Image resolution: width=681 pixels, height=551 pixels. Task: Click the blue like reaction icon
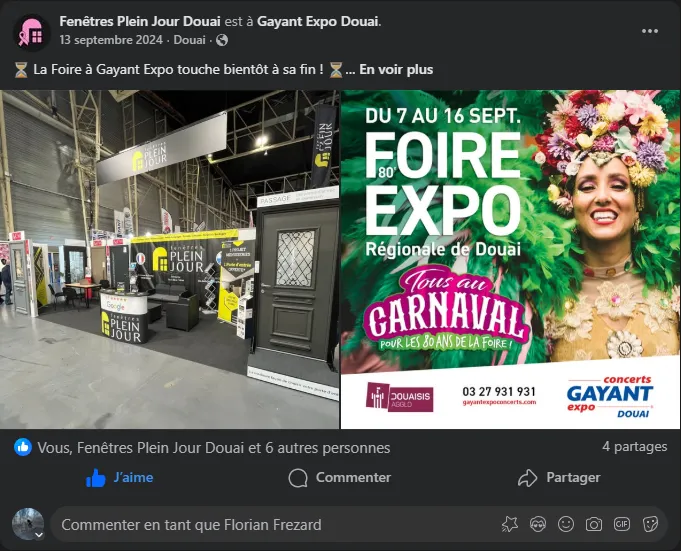point(23,447)
